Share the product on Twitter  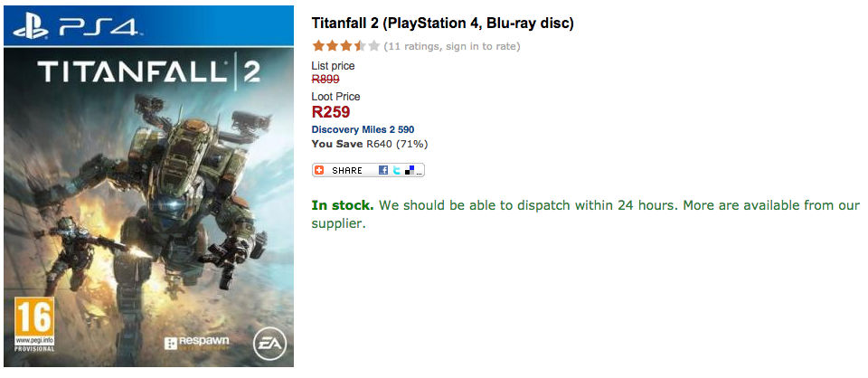click(x=396, y=170)
